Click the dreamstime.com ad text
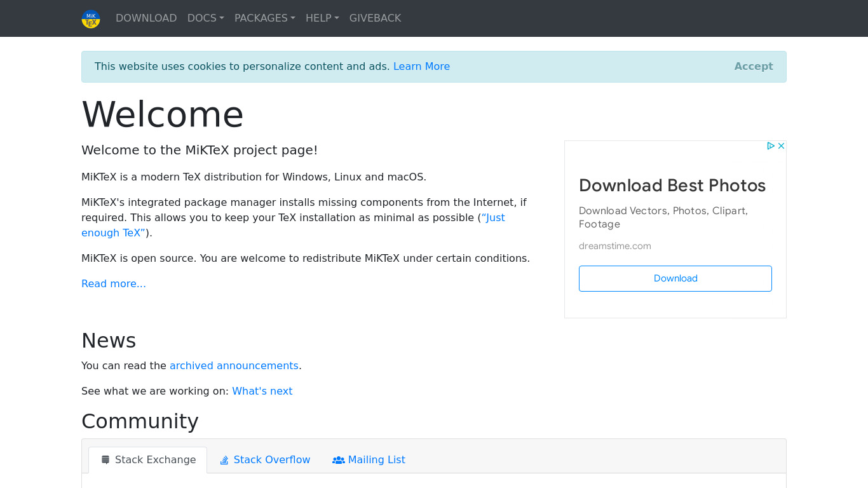Viewport: 868px width, 488px height. click(x=615, y=246)
